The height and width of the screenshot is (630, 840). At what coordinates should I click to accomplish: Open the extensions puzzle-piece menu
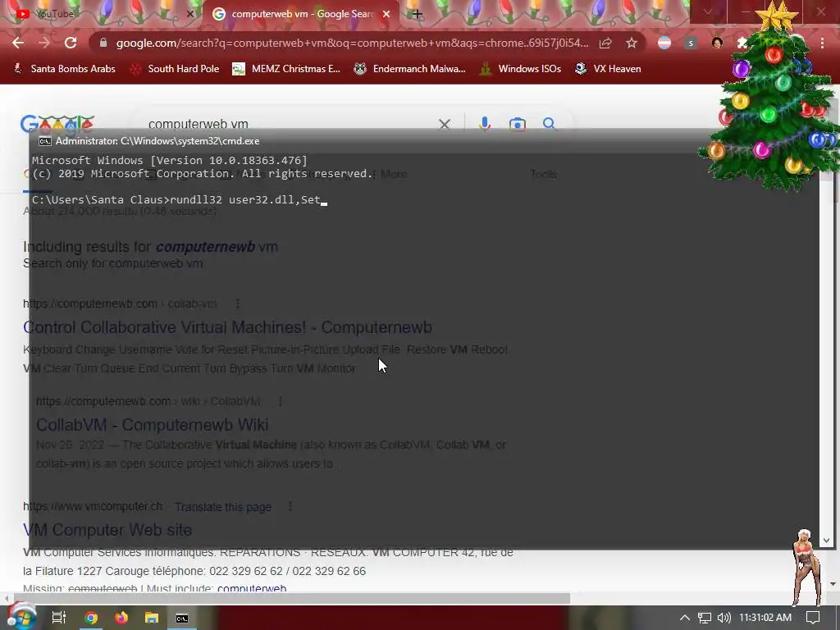coord(742,43)
